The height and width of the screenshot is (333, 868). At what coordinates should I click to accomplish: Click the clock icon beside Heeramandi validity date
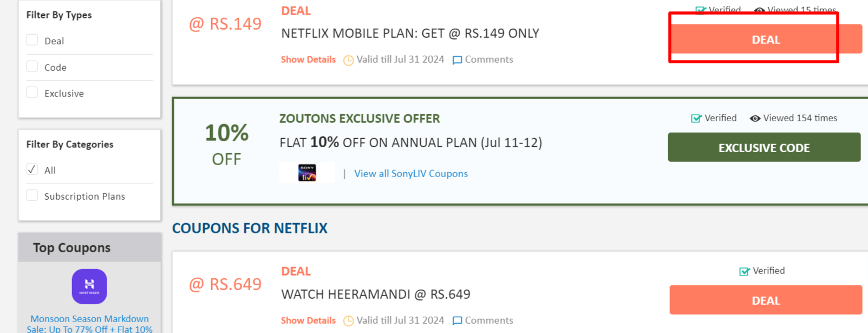[x=348, y=320]
